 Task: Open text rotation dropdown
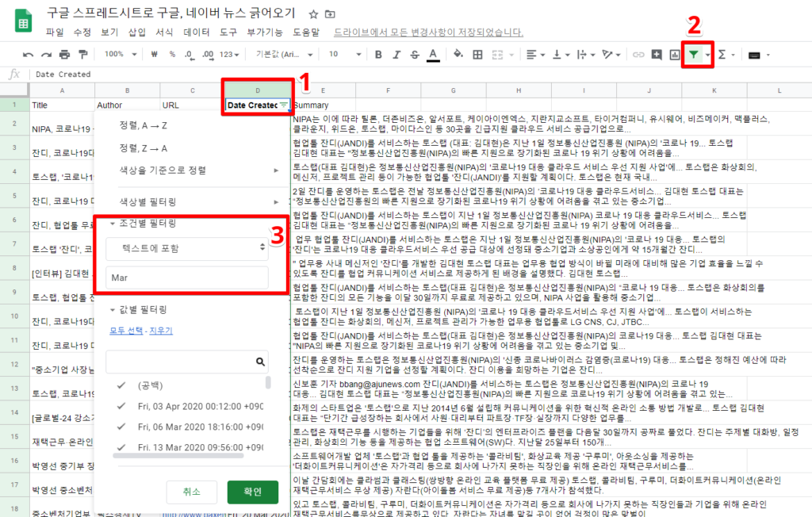point(611,55)
